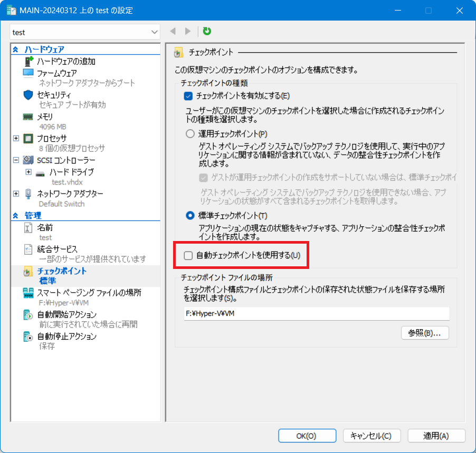Select 統合サービス settings item
This screenshot has height=453, width=476.
coord(57,249)
